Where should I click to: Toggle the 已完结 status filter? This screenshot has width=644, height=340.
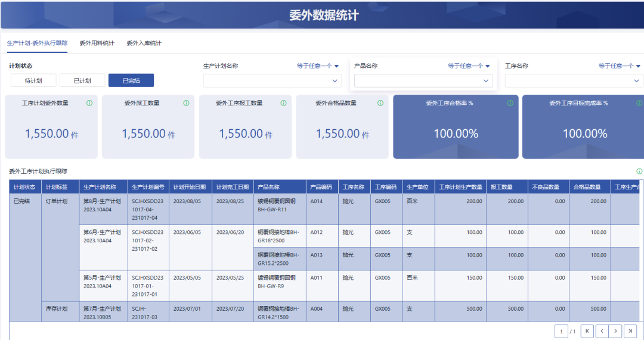pyautogui.click(x=131, y=80)
